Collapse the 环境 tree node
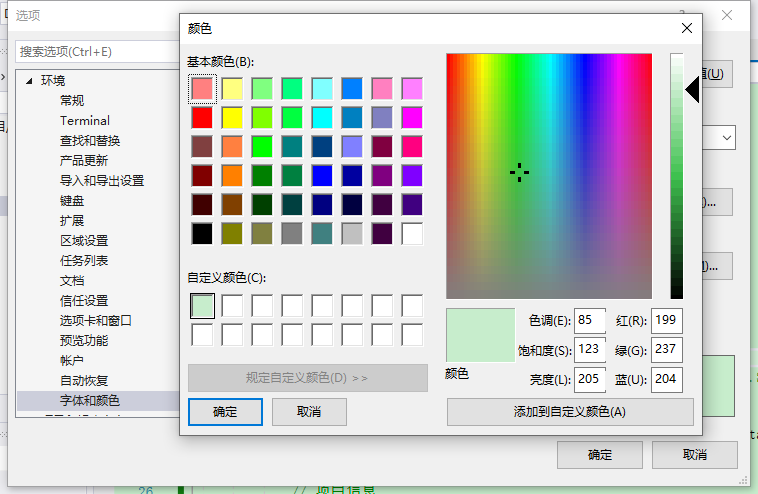 (29, 81)
